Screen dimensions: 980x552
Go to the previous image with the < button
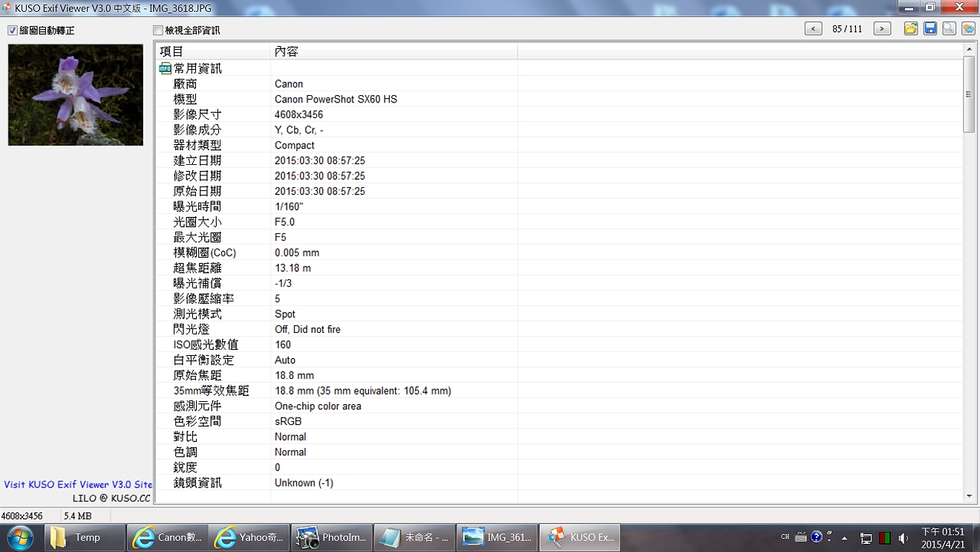pyautogui.click(x=814, y=29)
